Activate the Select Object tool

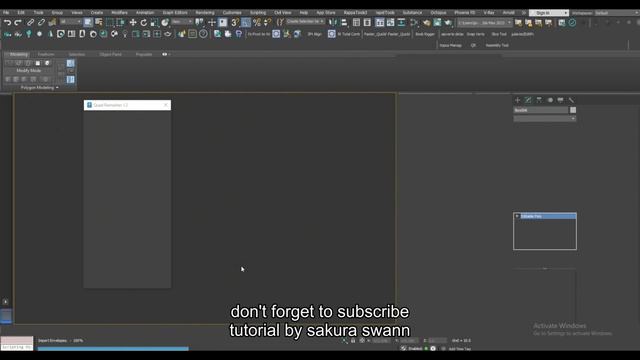(88, 22)
